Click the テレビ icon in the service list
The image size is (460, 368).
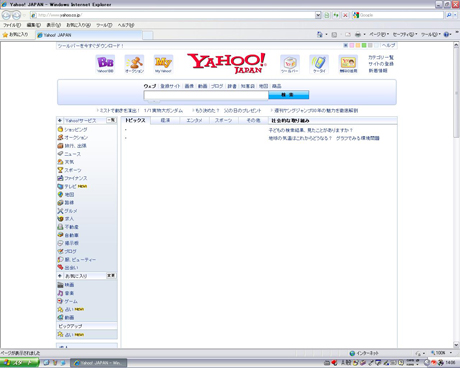pyautogui.click(x=60, y=186)
